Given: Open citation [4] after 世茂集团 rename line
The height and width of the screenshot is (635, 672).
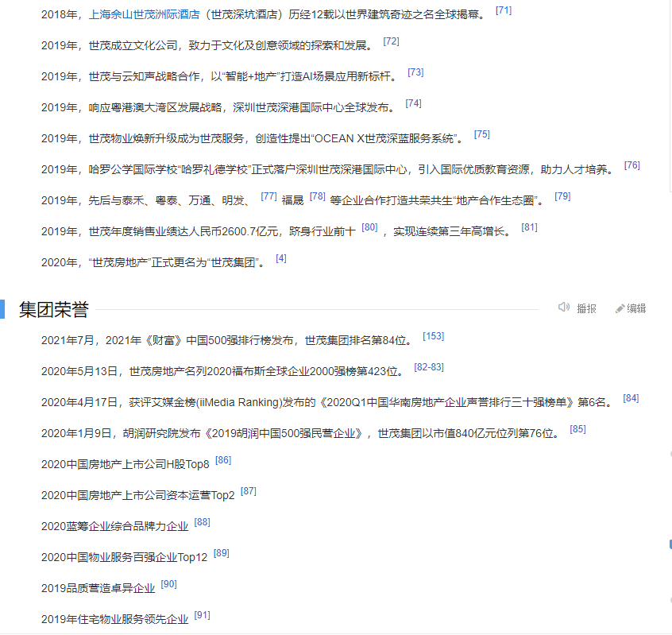Looking at the screenshot, I should 280,258.
